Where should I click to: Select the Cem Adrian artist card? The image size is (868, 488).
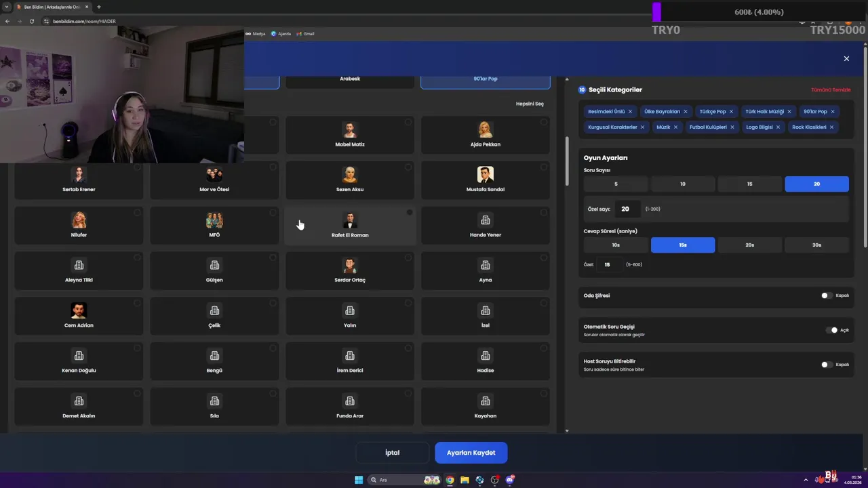(79, 315)
